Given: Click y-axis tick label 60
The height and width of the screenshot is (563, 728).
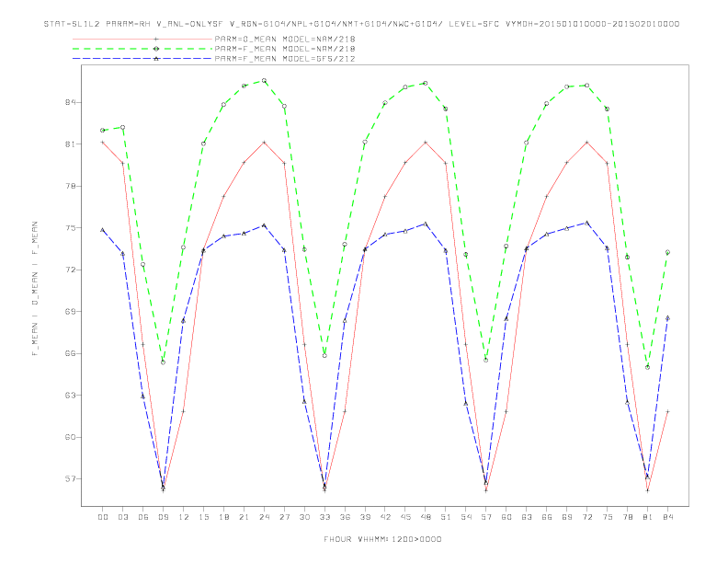Looking at the screenshot, I should click(x=70, y=437).
